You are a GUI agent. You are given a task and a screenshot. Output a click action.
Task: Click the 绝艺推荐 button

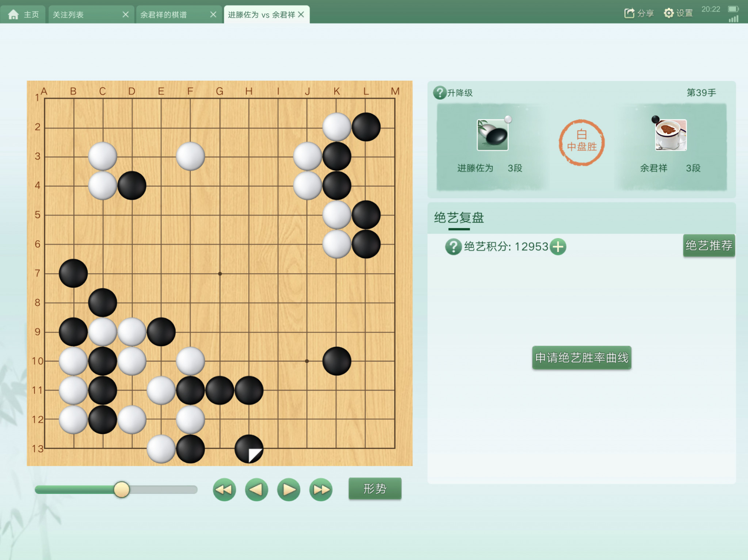click(x=709, y=245)
